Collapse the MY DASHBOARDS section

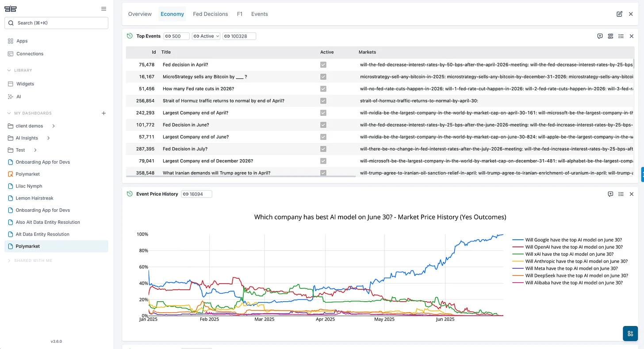pos(9,113)
